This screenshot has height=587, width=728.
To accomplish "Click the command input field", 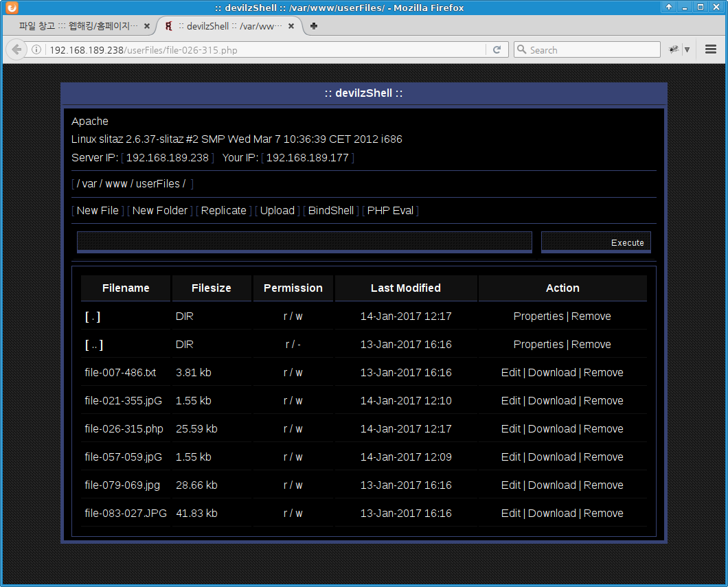I will tap(304, 242).
